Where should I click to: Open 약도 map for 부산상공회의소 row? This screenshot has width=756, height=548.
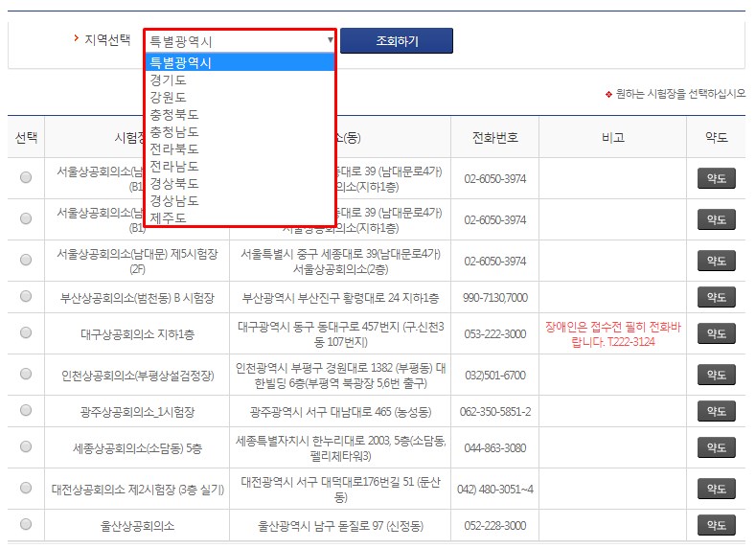point(716,297)
